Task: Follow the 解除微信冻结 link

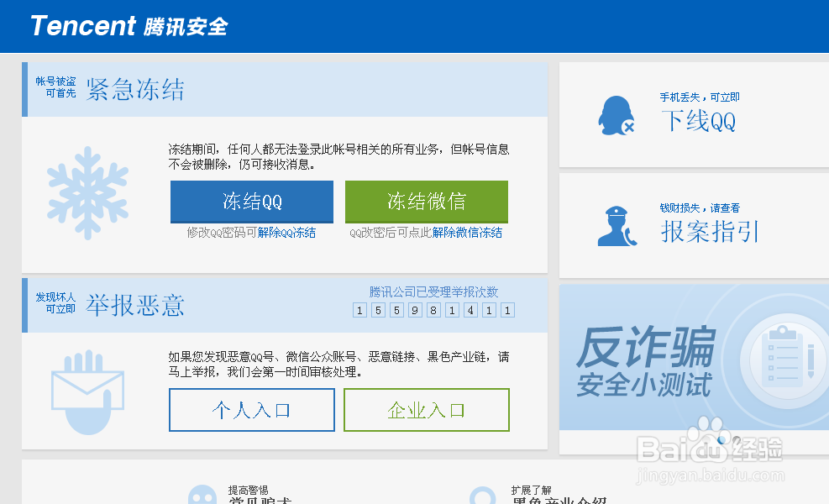Action: [467, 233]
